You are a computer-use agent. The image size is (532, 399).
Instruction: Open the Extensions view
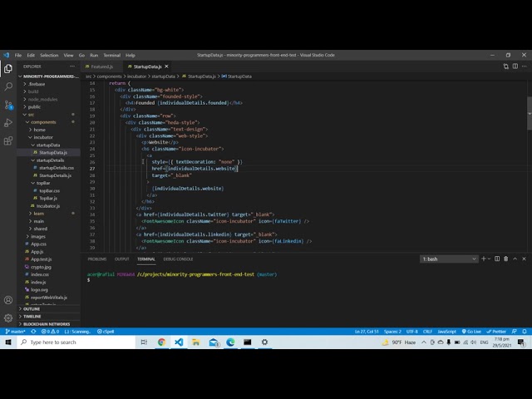pyautogui.click(x=8, y=140)
